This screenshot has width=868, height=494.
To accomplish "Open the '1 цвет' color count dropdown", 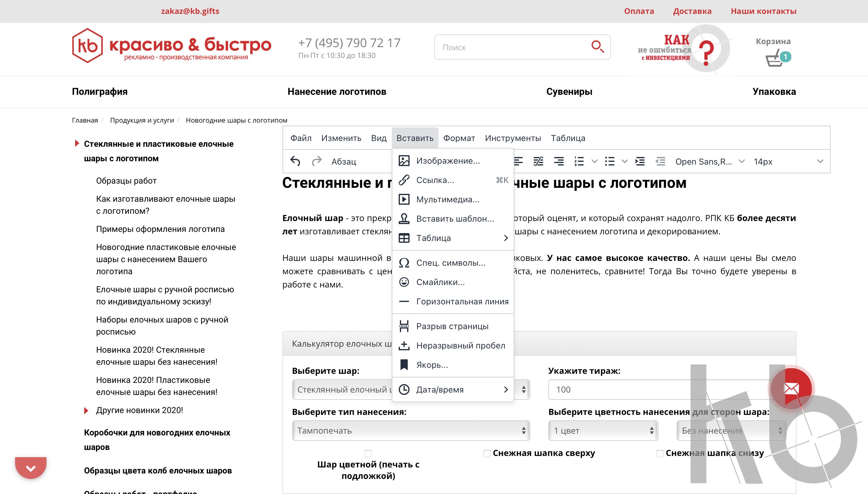I will [603, 431].
